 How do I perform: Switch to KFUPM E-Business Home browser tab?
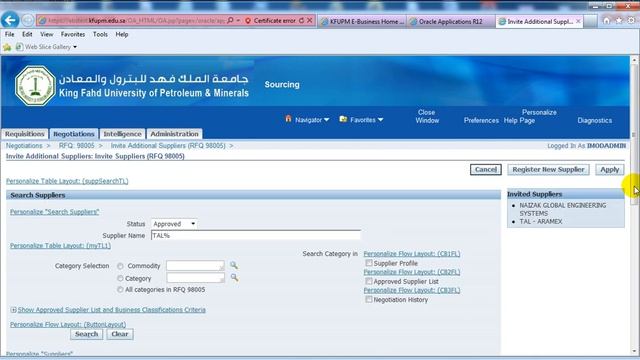[363, 21]
